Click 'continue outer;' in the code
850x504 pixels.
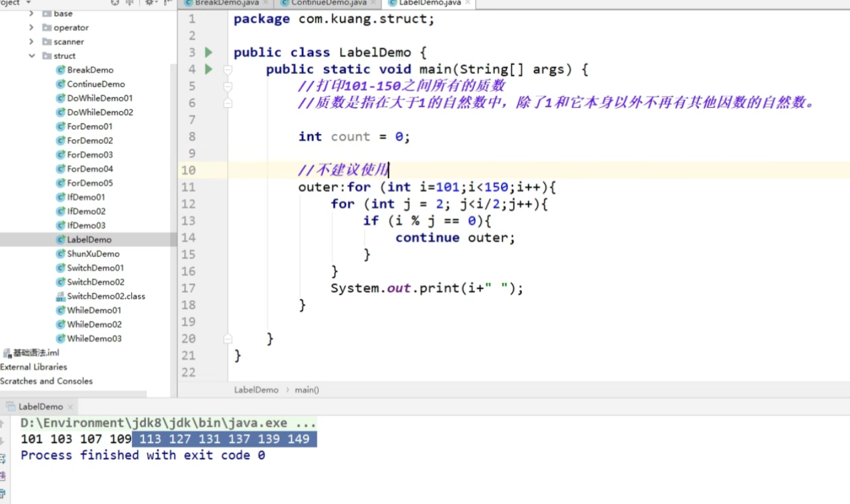click(x=455, y=238)
